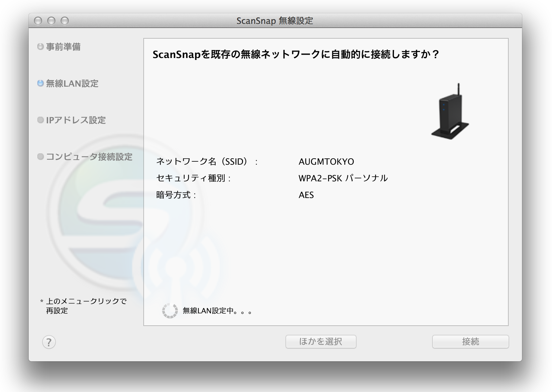The width and height of the screenshot is (552, 392).
Task: Zoom the ScanSnap 無線設定 window
Action: point(65,21)
